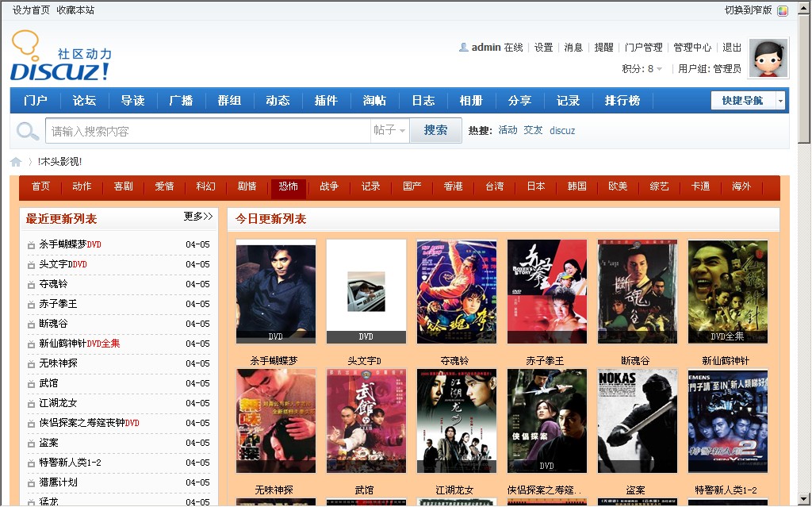Click the hot search 活动 link
The height and width of the screenshot is (507, 812).
(x=508, y=130)
